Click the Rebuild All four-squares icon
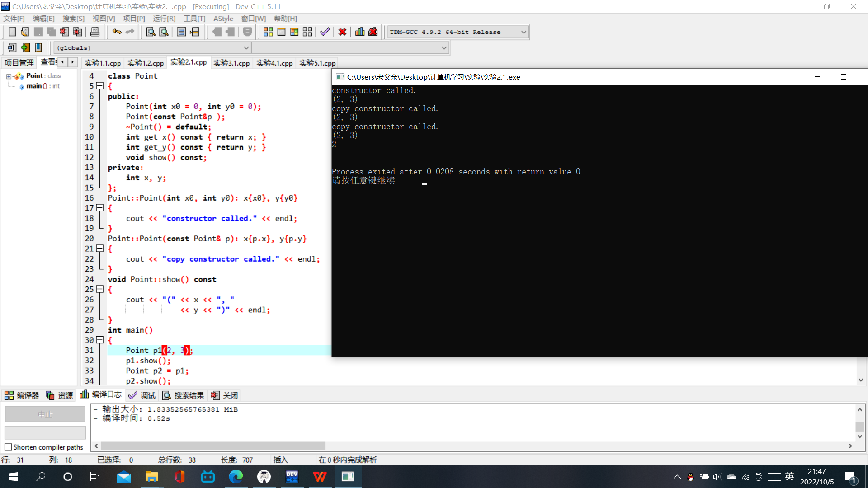 coord(307,32)
